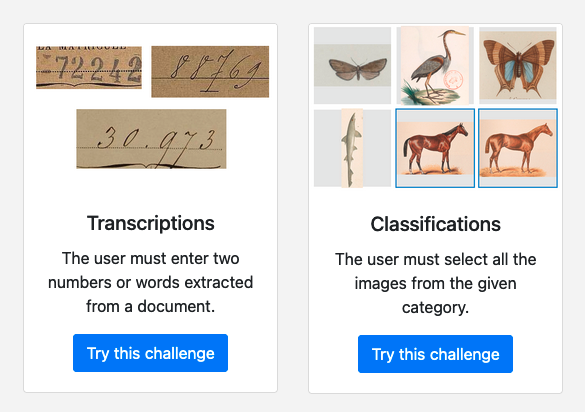Select the heron bird illustration

coord(435,65)
